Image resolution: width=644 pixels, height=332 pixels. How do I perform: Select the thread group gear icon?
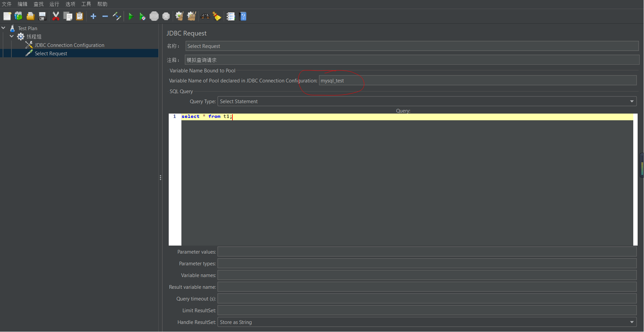(21, 37)
